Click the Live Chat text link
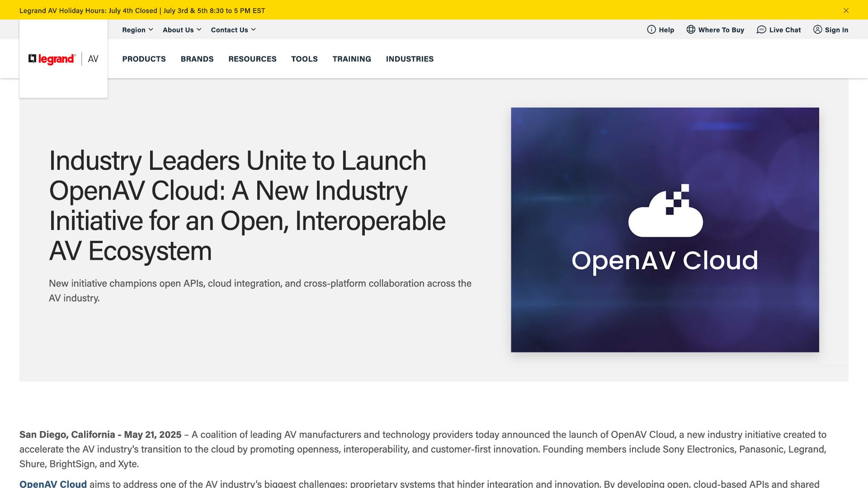 click(x=785, y=30)
